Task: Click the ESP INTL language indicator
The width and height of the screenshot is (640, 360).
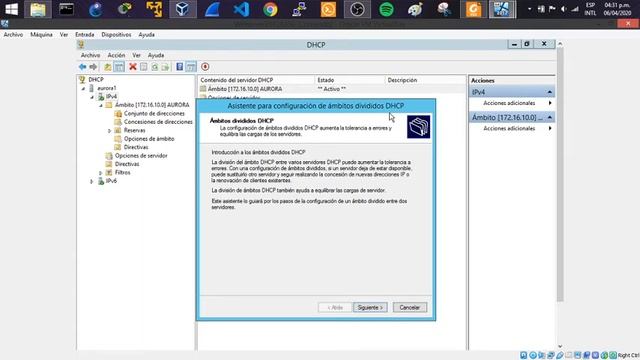Action: (x=590, y=9)
